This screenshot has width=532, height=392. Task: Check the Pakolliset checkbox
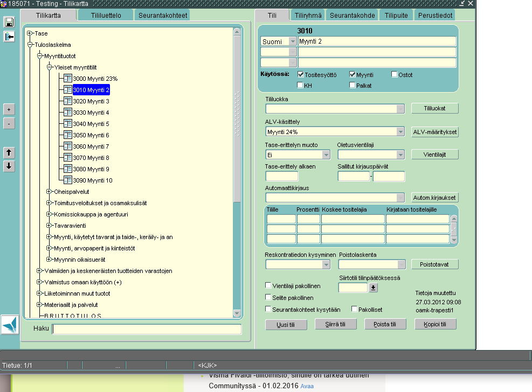354,309
